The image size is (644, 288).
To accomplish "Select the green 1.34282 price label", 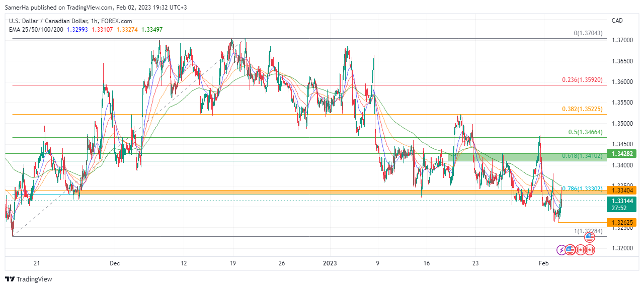I will click(623, 154).
